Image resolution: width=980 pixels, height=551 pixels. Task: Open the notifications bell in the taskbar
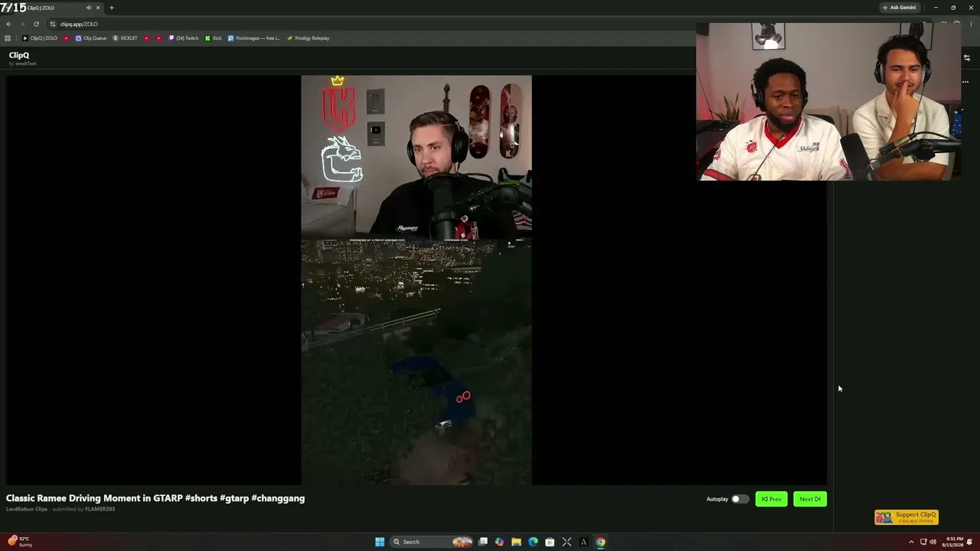coord(969,542)
